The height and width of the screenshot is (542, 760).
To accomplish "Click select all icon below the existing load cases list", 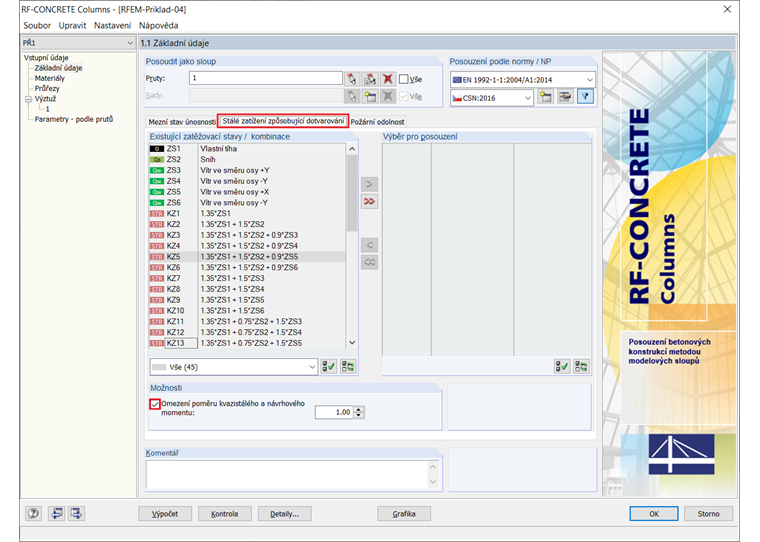I will pyautogui.click(x=329, y=367).
